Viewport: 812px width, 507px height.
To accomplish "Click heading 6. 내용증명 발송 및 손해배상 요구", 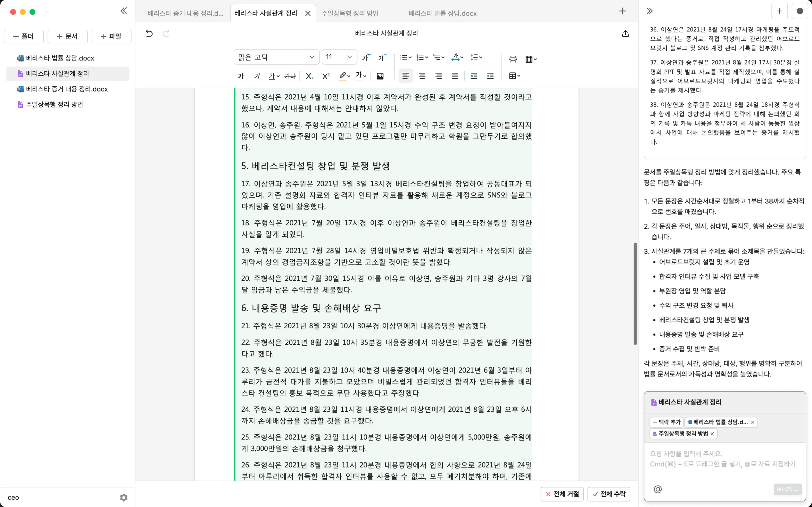I will [311, 308].
